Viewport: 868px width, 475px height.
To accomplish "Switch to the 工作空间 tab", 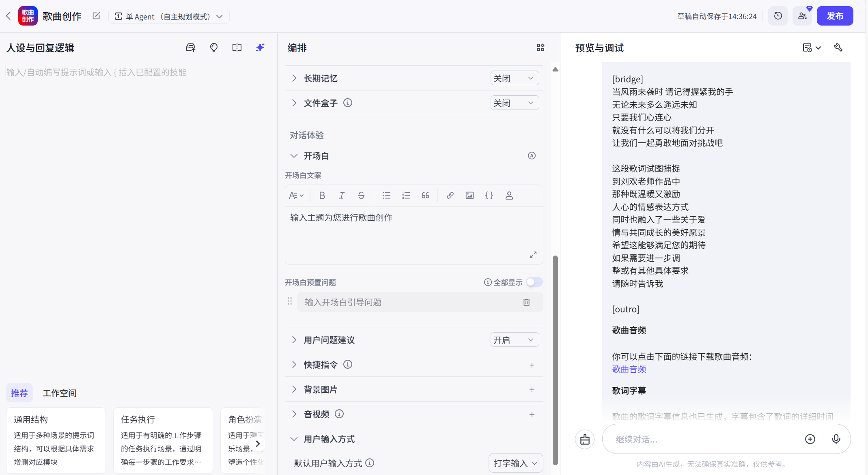I will click(x=60, y=393).
